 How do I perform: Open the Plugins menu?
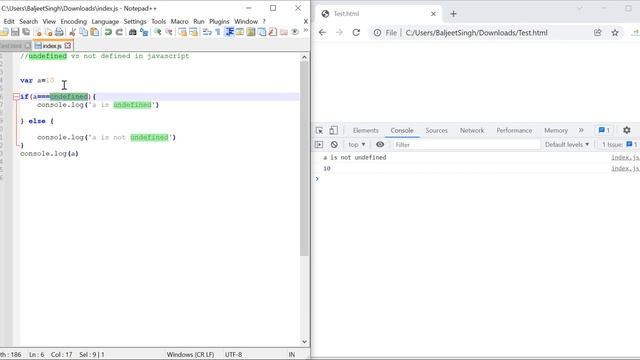coord(219,21)
